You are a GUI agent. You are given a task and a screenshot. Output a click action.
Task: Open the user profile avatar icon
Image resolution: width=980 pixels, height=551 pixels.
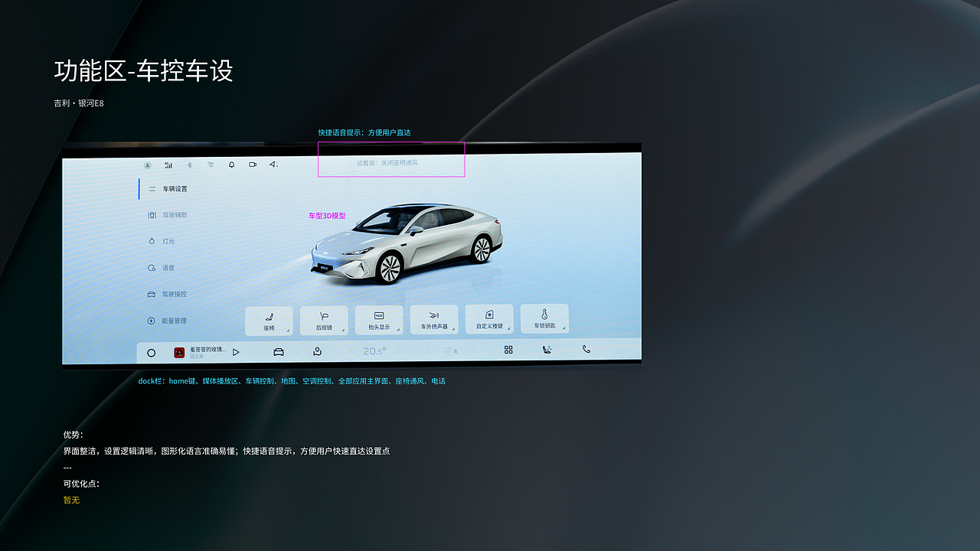pos(147,165)
